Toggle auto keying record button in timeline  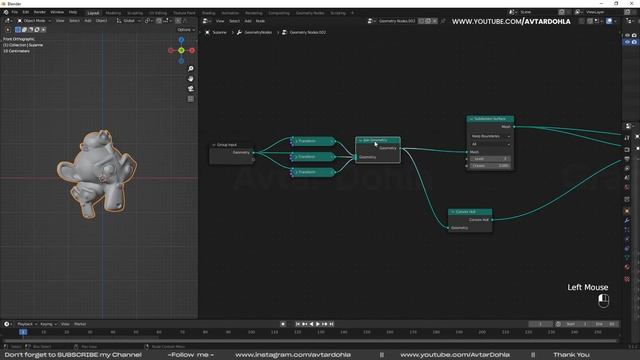(x=283, y=324)
